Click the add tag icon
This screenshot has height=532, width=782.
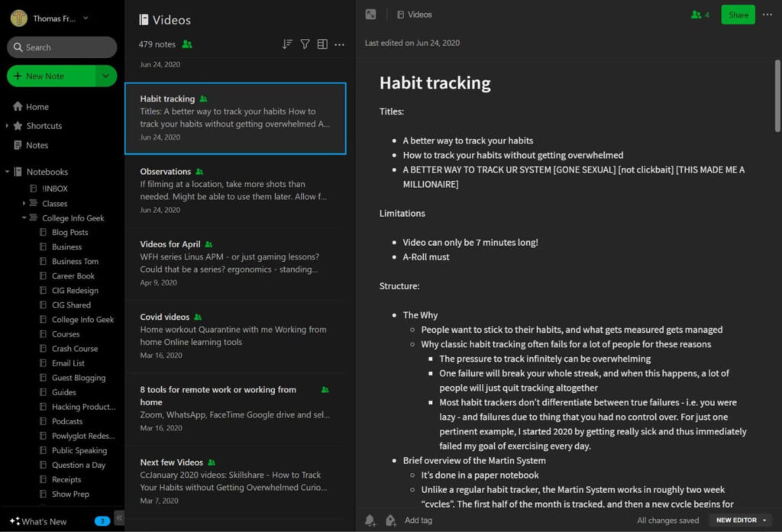click(x=391, y=521)
